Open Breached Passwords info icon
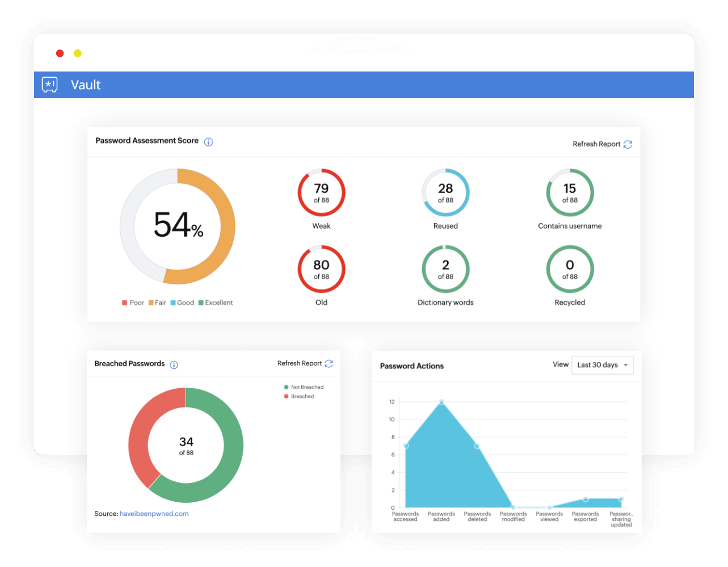 click(174, 364)
